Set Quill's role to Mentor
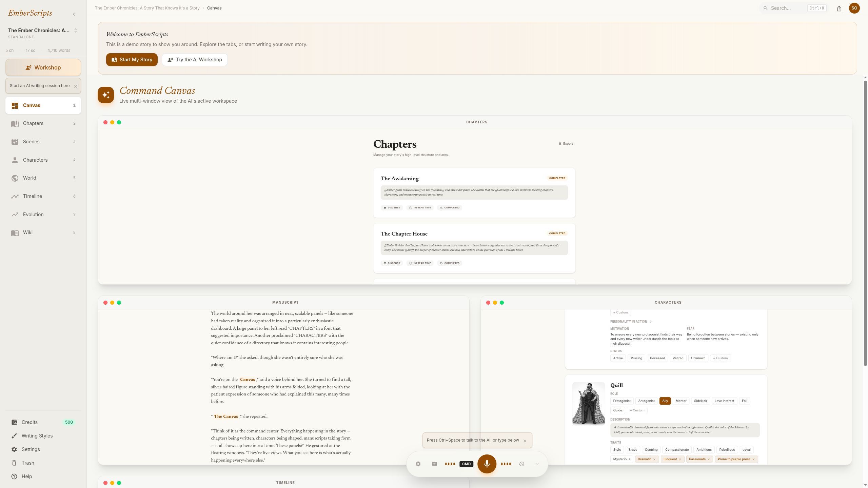This screenshot has height=488, width=868. [x=681, y=401]
